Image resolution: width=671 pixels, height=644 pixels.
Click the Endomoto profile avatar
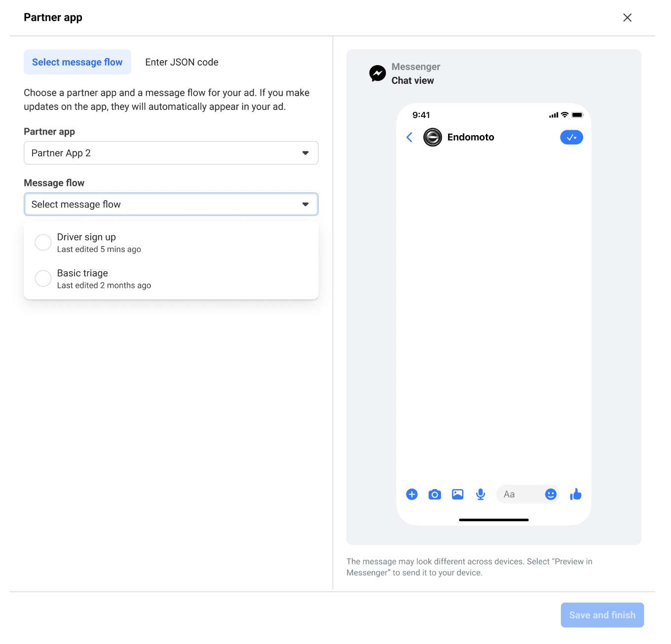(x=433, y=137)
